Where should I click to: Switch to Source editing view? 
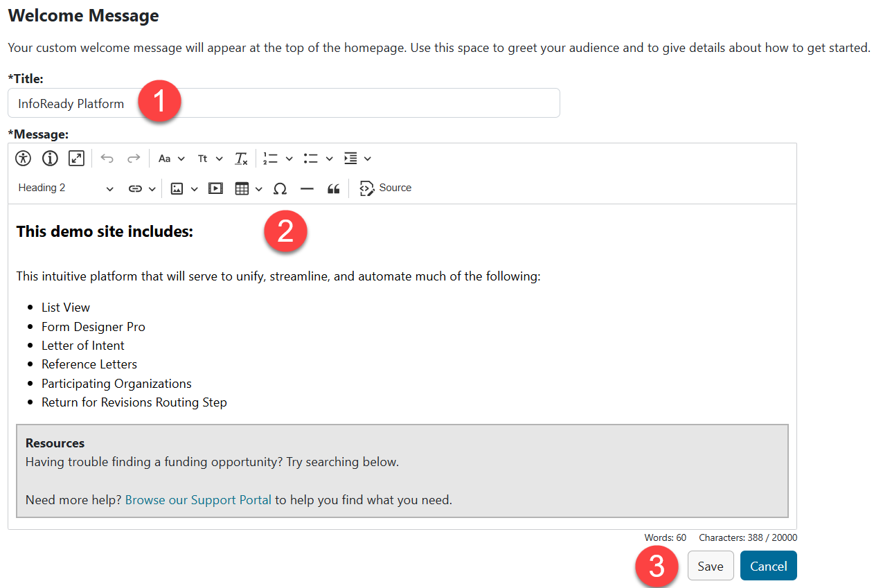pyautogui.click(x=386, y=188)
